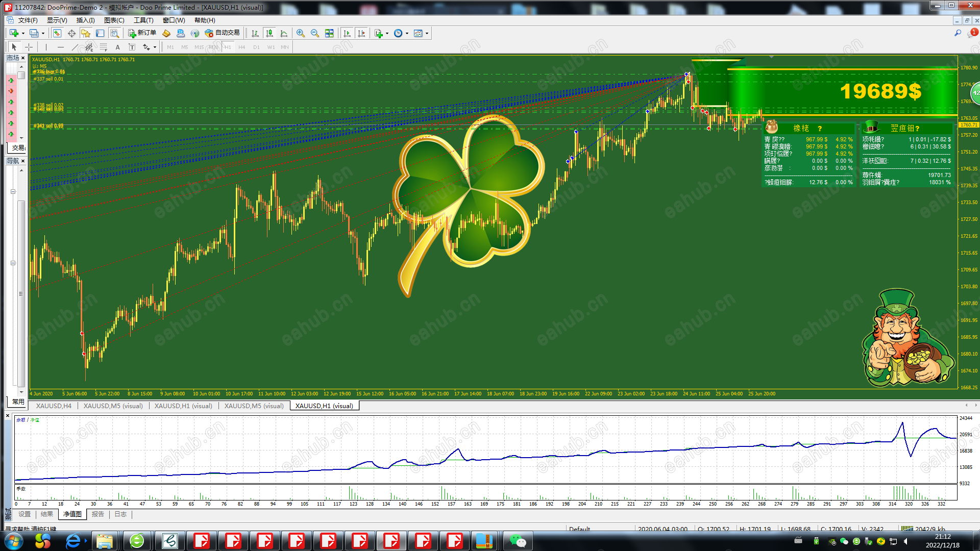Click the New Order (新订单) button

click(142, 33)
